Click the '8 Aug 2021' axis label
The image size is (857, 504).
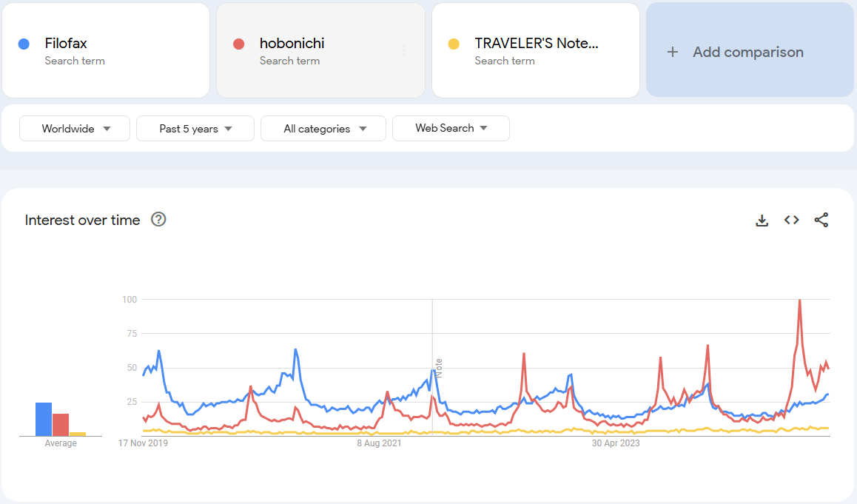[380, 443]
